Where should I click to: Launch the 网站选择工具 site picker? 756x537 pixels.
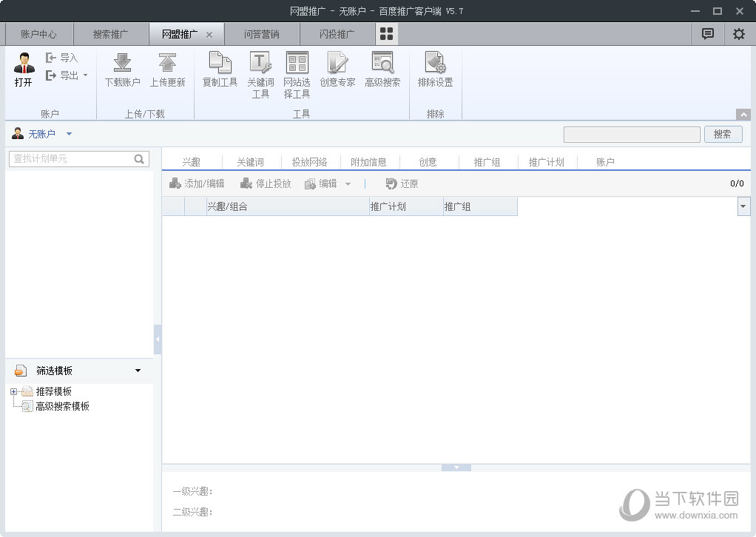297,64
